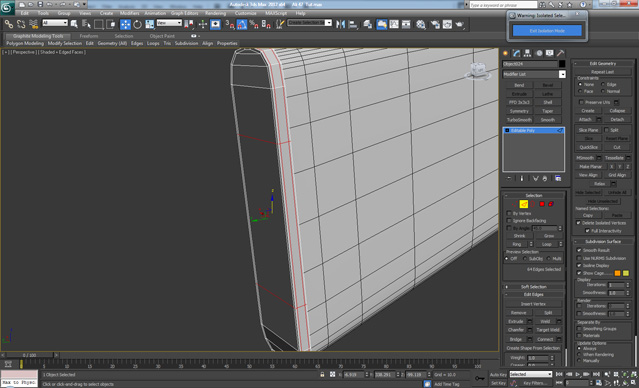The width and height of the screenshot is (639, 388).
Task: Click the object color black swatch
Action: tap(562, 64)
